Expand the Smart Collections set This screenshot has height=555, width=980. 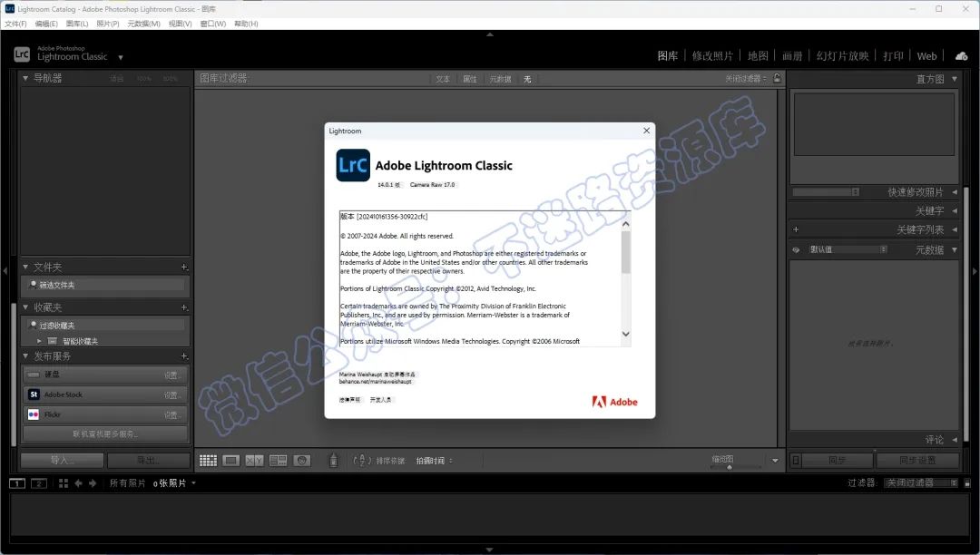[39, 341]
